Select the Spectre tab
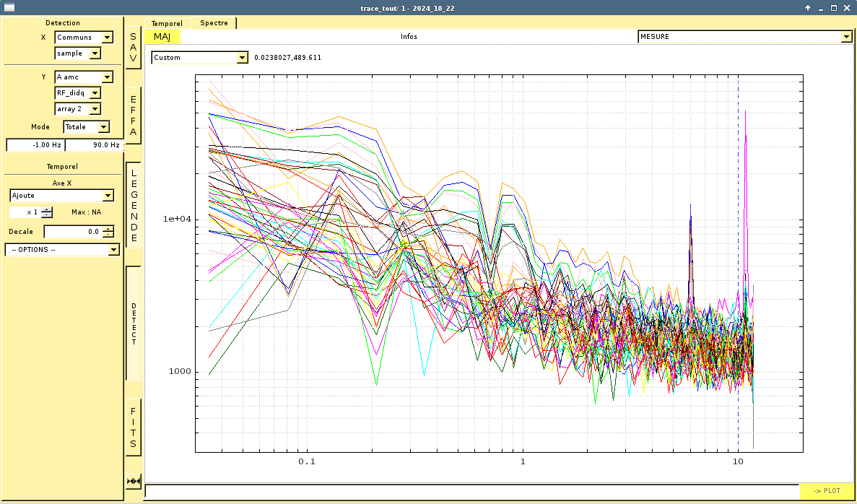 tap(214, 23)
